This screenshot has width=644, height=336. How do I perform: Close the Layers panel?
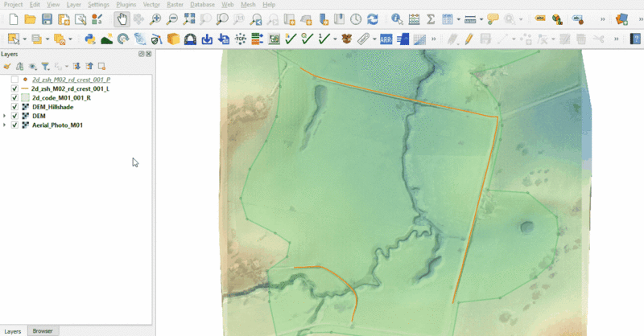click(x=149, y=54)
